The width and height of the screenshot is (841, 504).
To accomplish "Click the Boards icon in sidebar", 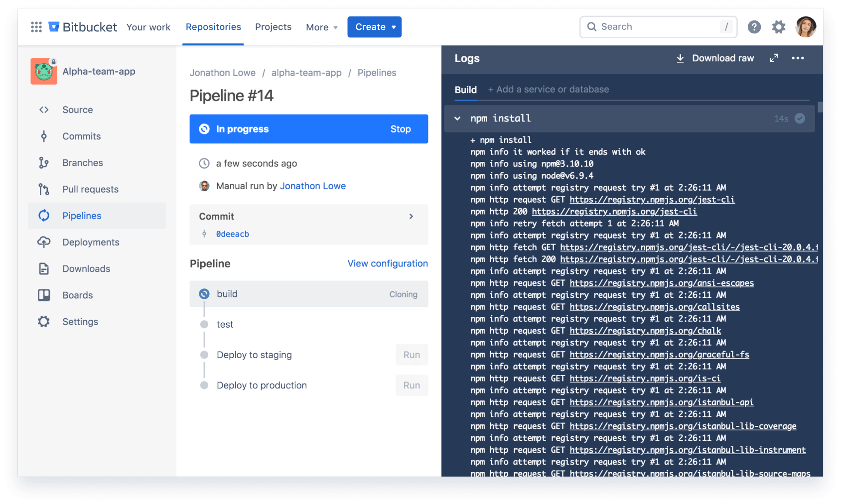I will [44, 295].
